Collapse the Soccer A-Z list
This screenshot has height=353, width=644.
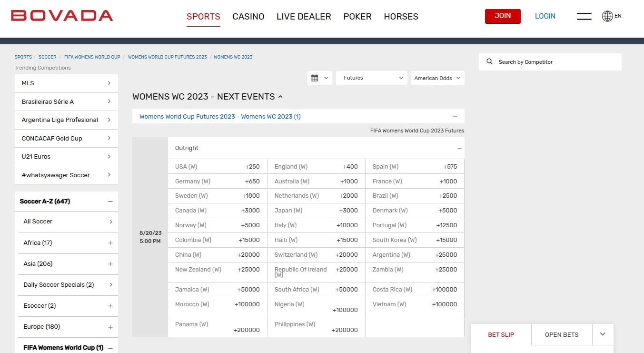[x=110, y=202]
